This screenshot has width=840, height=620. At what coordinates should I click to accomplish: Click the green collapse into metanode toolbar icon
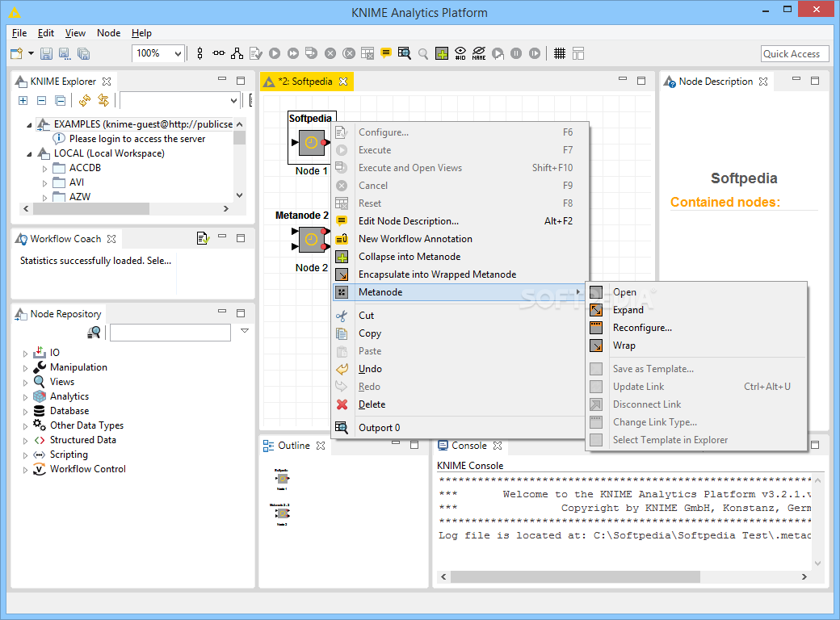(442, 53)
